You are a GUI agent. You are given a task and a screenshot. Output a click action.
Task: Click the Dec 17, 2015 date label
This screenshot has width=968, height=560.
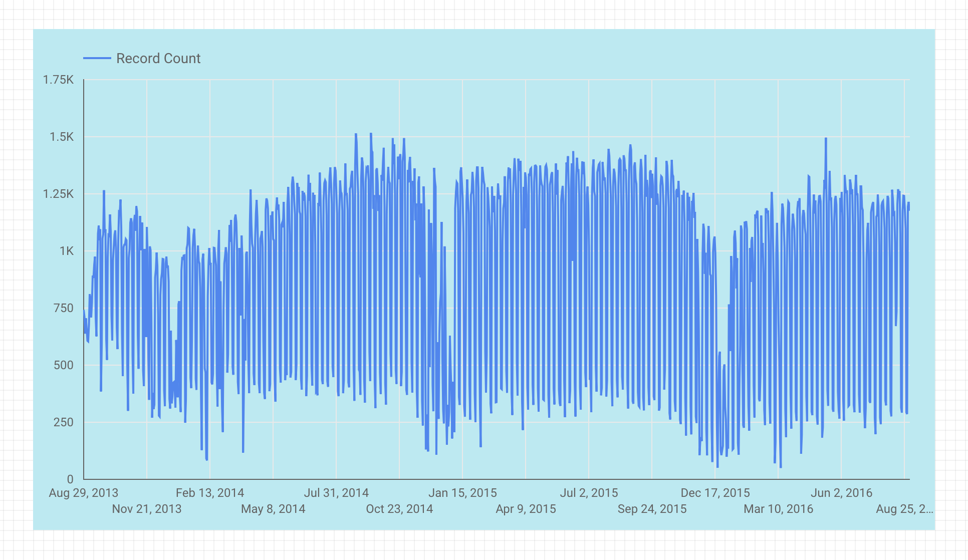715,493
